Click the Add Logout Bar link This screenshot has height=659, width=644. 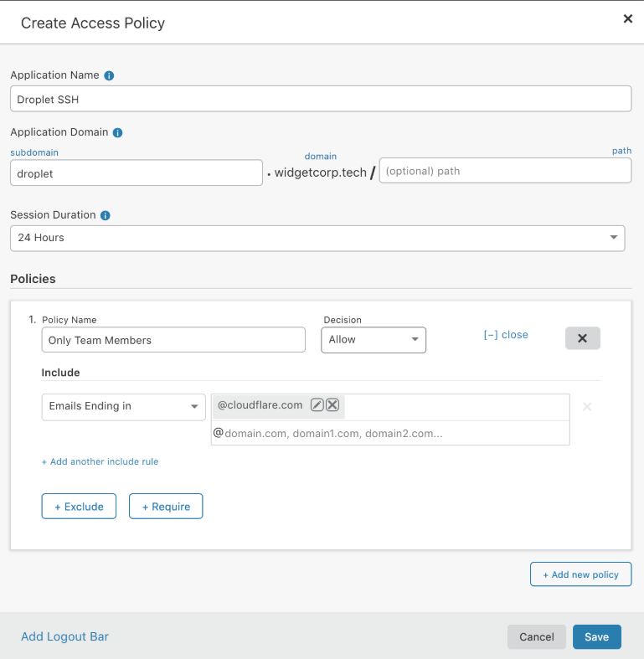click(x=64, y=636)
